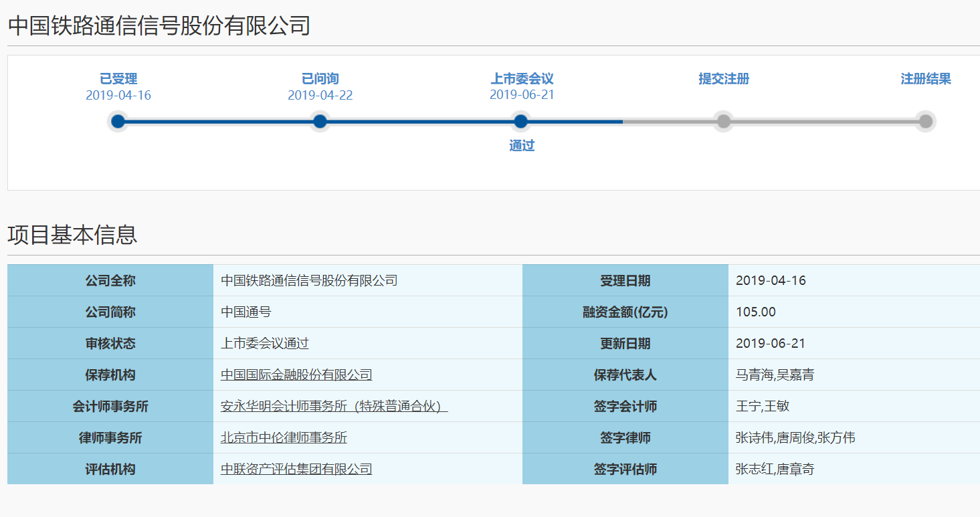Click the 提交注册 stage label
This screenshot has width=980, height=517.
pos(724,79)
